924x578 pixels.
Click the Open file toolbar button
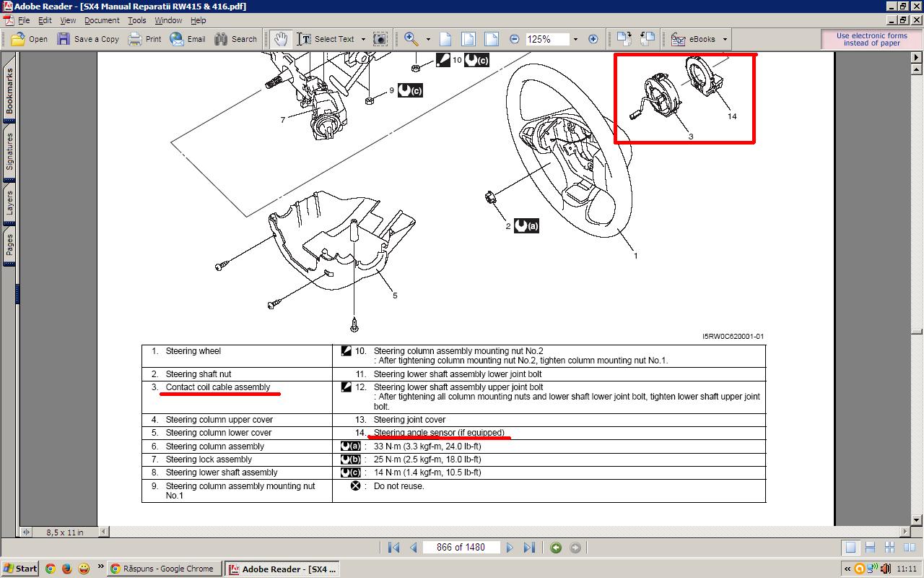[x=30, y=39]
